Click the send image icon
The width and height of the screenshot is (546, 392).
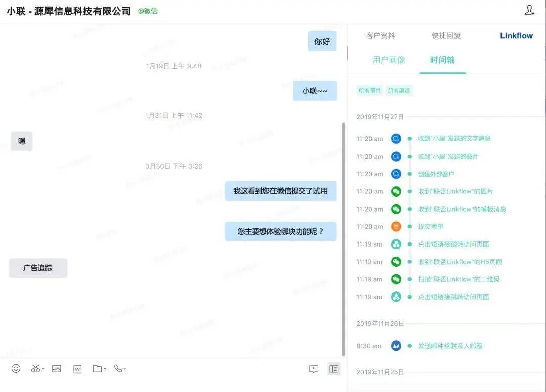(x=57, y=369)
